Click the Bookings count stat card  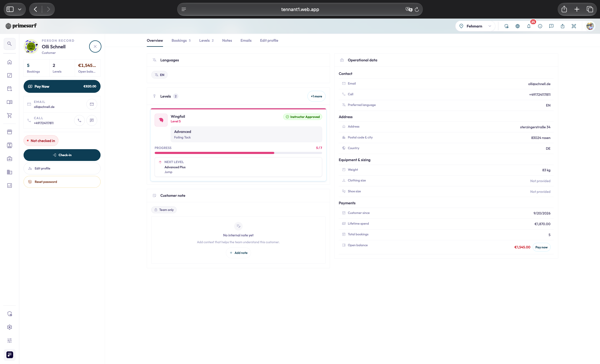click(36, 68)
